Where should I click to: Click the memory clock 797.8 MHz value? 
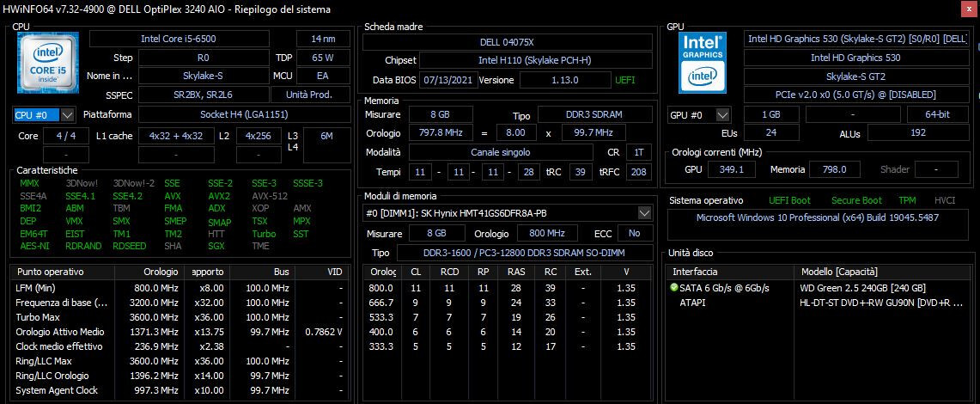(x=441, y=133)
